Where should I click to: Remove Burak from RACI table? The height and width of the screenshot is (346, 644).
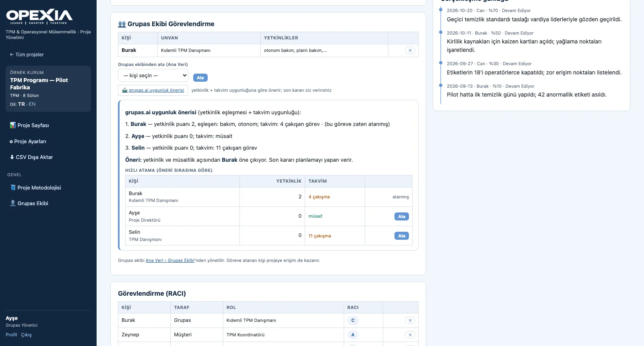(410, 321)
